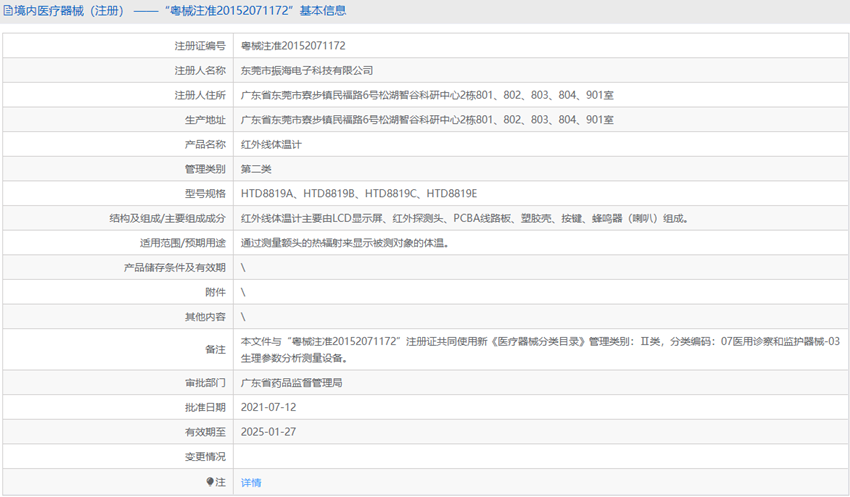Screen dimensions: 850x497
Task: Click the 产品名称 label
Action: (x=205, y=144)
